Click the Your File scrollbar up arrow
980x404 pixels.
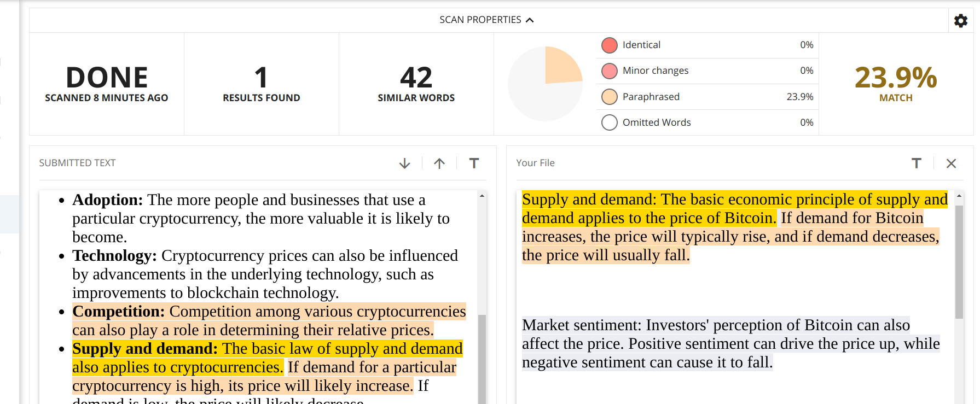point(959,196)
